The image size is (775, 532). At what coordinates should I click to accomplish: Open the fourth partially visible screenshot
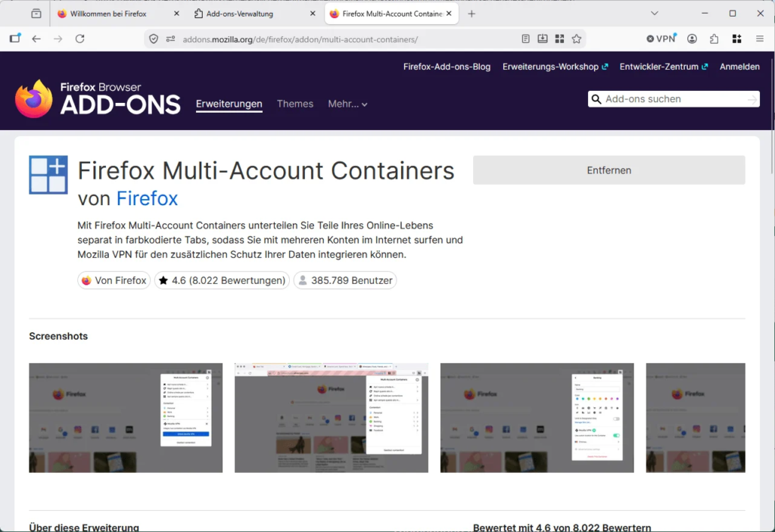pyautogui.click(x=696, y=418)
